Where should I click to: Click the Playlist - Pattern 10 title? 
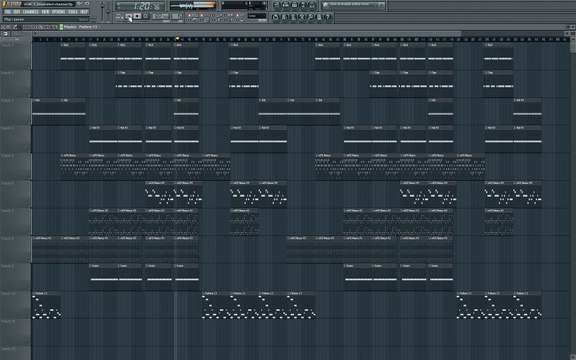pyautogui.click(x=80, y=27)
